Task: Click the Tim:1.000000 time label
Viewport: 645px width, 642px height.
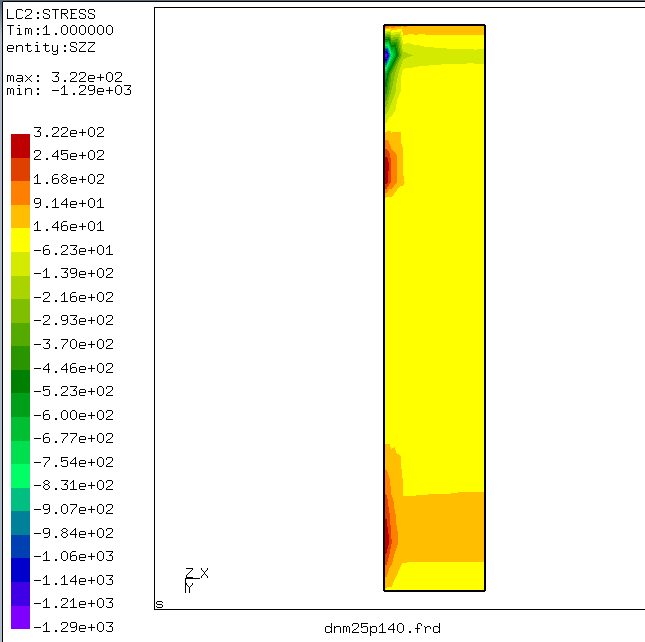Action: tap(60, 30)
